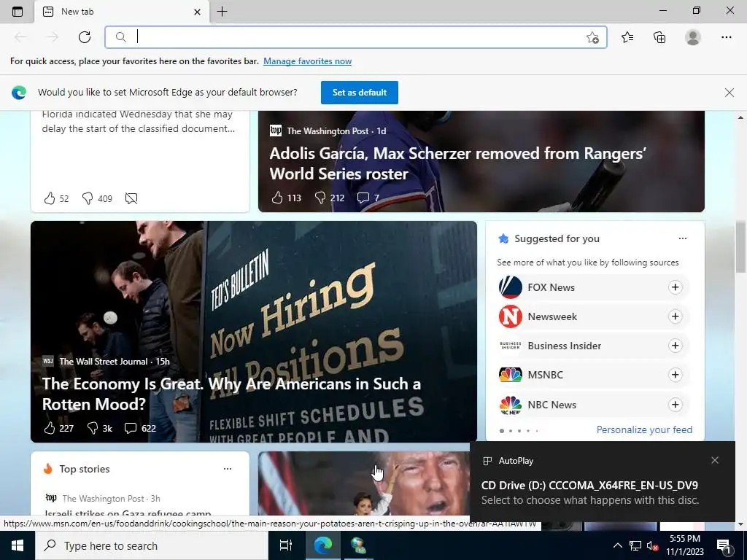Click scrollbar up arrow
This screenshot has width=747, height=560.
click(741, 117)
